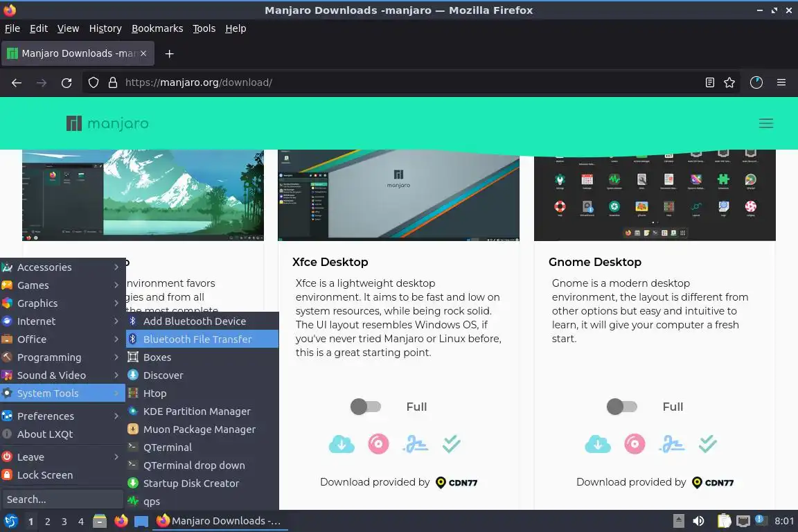Open the Firefox hamburger application menu
Screen dimensions: 798x532
781,82
